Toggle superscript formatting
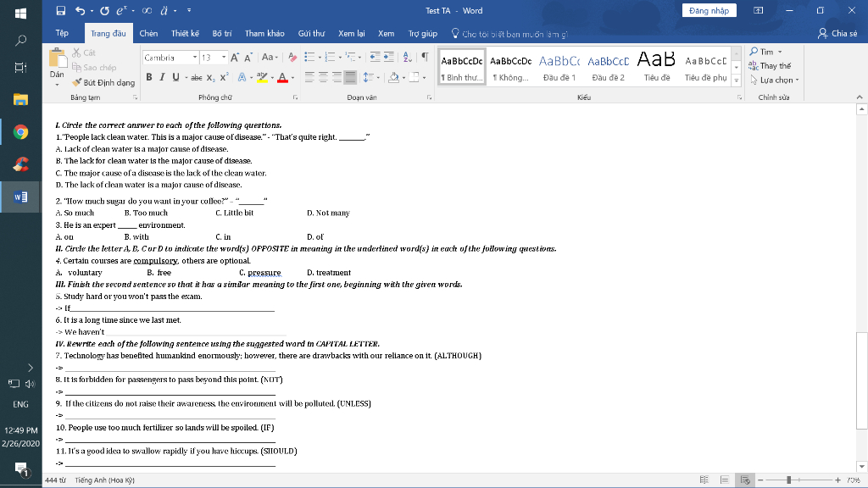This screenshot has height=488, width=868. [224, 77]
